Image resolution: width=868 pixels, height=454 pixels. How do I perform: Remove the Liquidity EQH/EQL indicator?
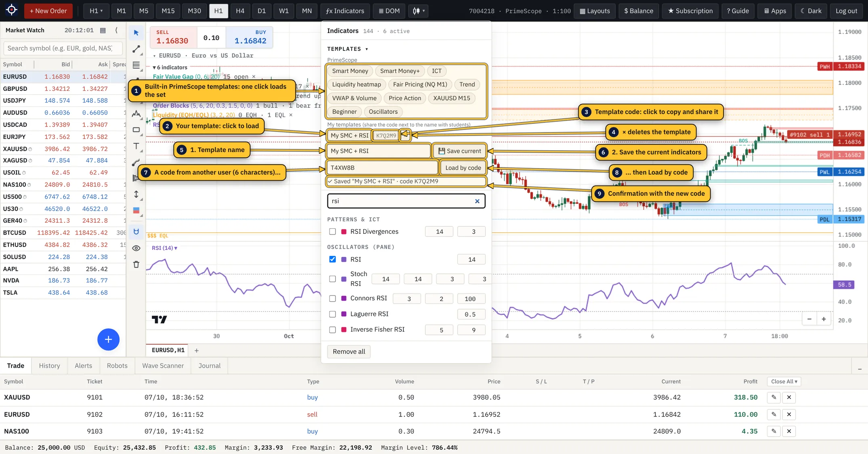coord(291,115)
